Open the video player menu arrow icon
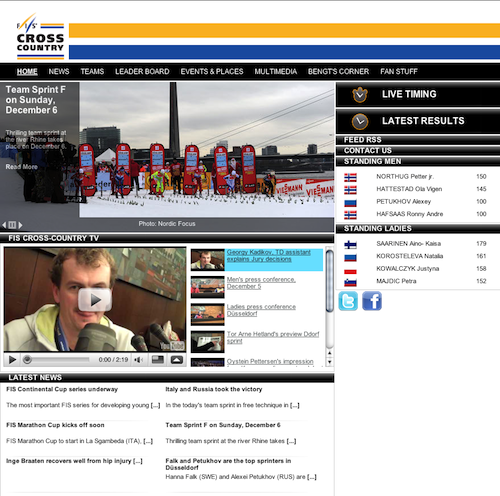This screenshot has width=500, height=496. tap(177, 360)
